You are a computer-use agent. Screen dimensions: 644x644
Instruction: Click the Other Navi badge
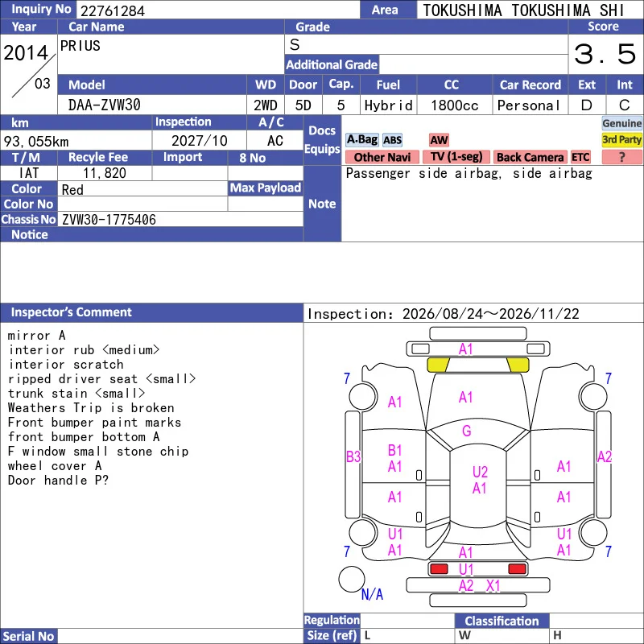coord(382,157)
